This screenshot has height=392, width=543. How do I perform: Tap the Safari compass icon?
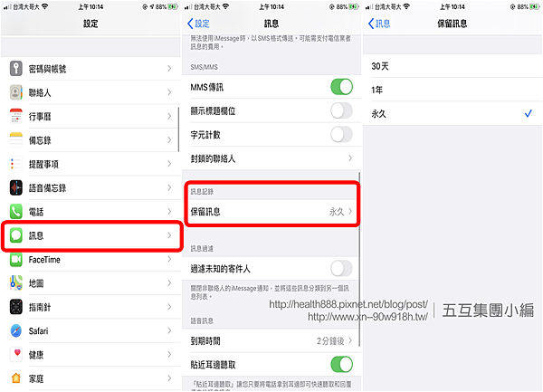[16, 331]
